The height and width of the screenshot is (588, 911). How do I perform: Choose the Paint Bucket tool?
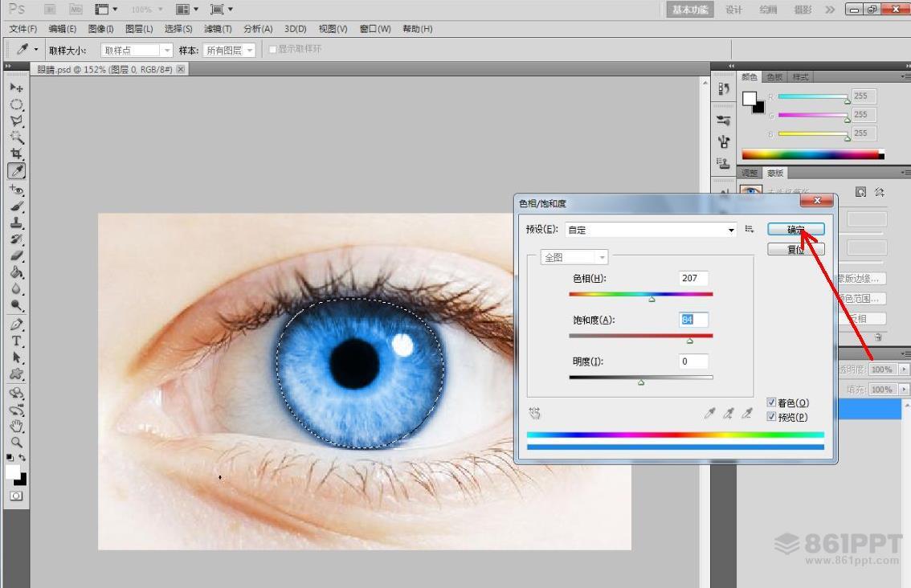(16, 272)
